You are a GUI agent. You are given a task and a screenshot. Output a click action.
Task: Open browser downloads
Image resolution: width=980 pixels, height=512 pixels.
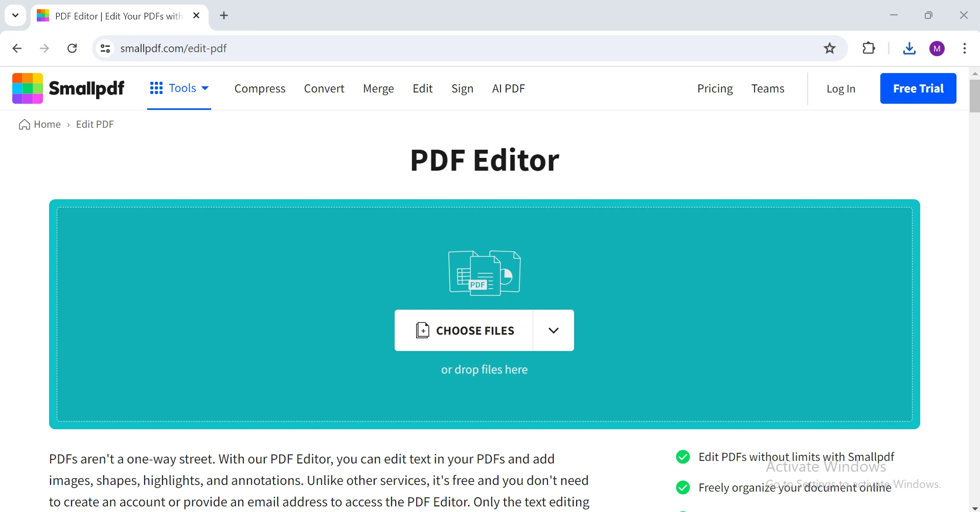click(909, 48)
